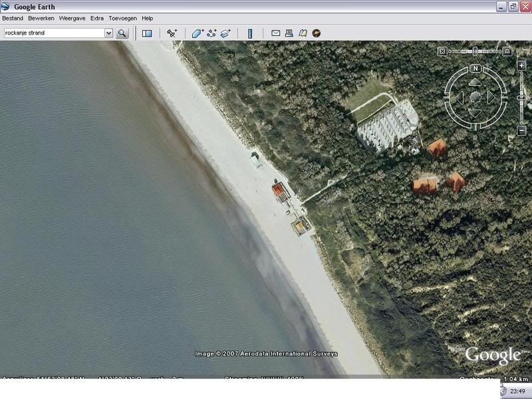The height and width of the screenshot is (399, 532).
Task: Click the search magnifier button
Action: click(122, 33)
